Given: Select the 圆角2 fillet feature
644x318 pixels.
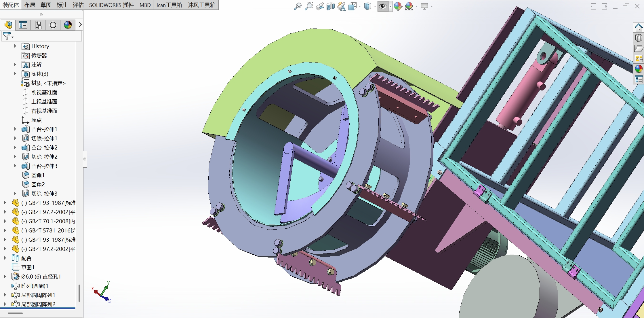Looking at the screenshot, I should pyautogui.click(x=33, y=184).
